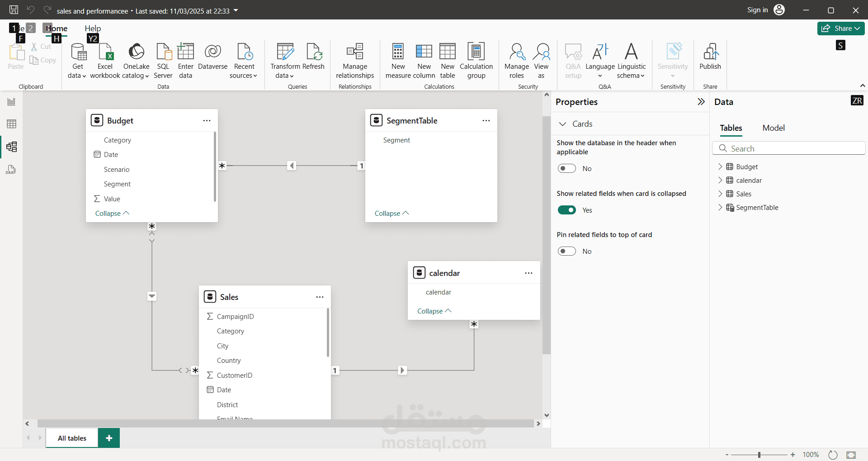Expand the SegmentTable in Data pane
The height and width of the screenshot is (461, 868).
(x=720, y=207)
